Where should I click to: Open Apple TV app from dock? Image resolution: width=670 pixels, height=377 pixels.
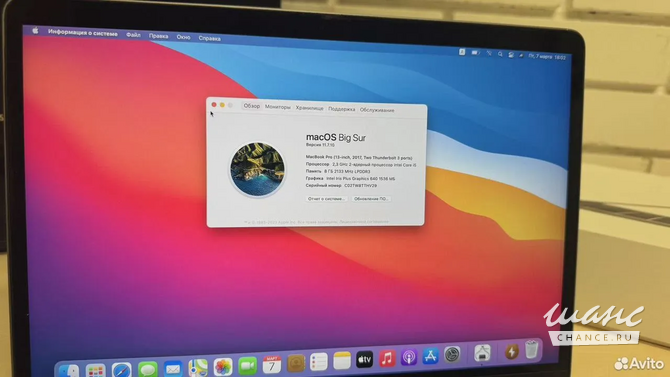click(x=364, y=359)
